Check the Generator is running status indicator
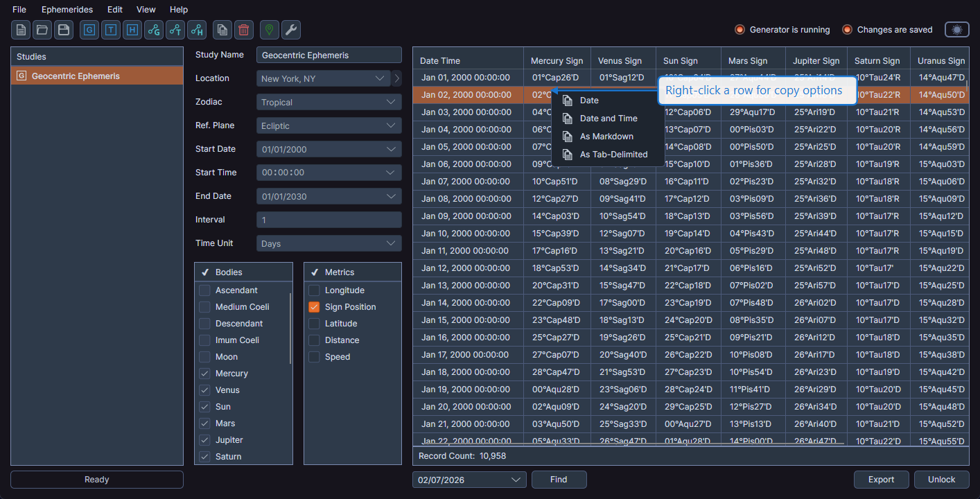This screenshot has height=499, width=980. point(739,29)
